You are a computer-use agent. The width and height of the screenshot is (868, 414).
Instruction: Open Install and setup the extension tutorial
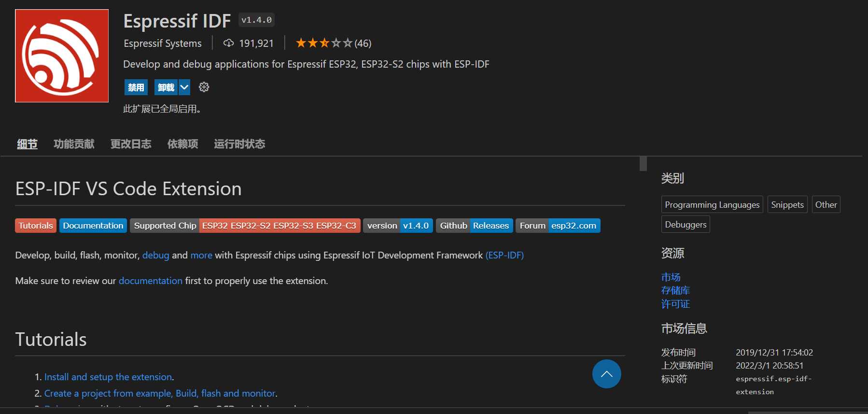pos(108,377)
